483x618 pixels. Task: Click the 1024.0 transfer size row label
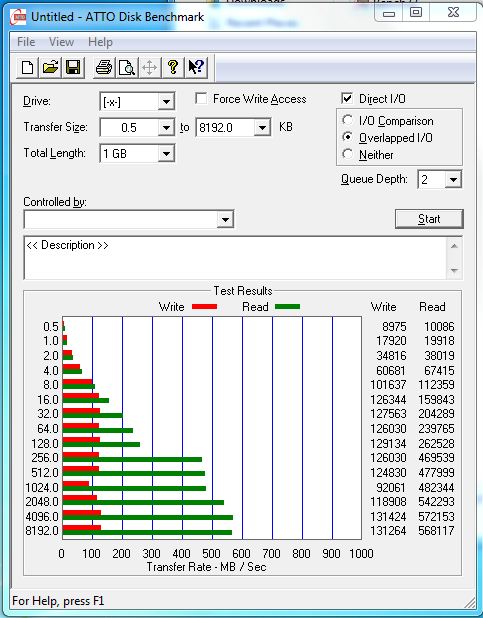pyautogui.click(x=42, y=488)
